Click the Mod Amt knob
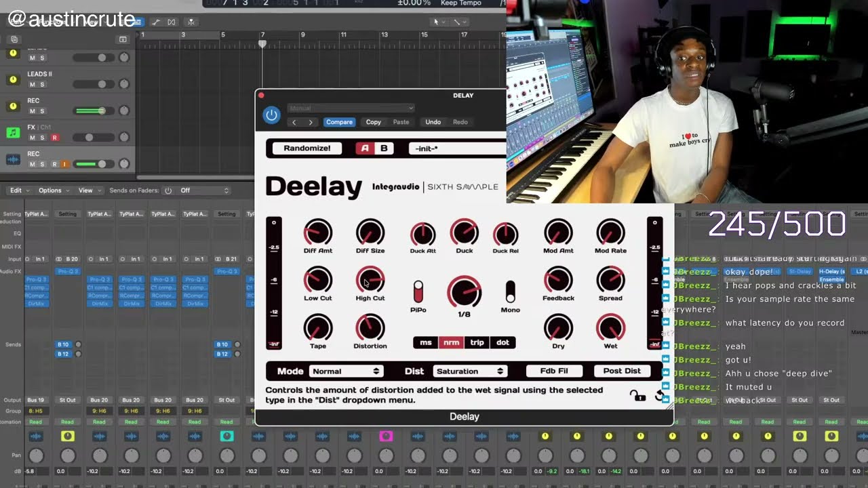Image resolution: width=868 pixels, height=488 pixels. (x=558, y=232)
